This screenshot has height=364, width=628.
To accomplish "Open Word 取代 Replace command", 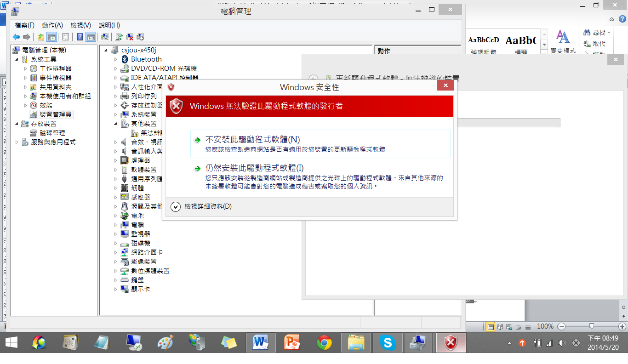I will click(x=594, y=44).
